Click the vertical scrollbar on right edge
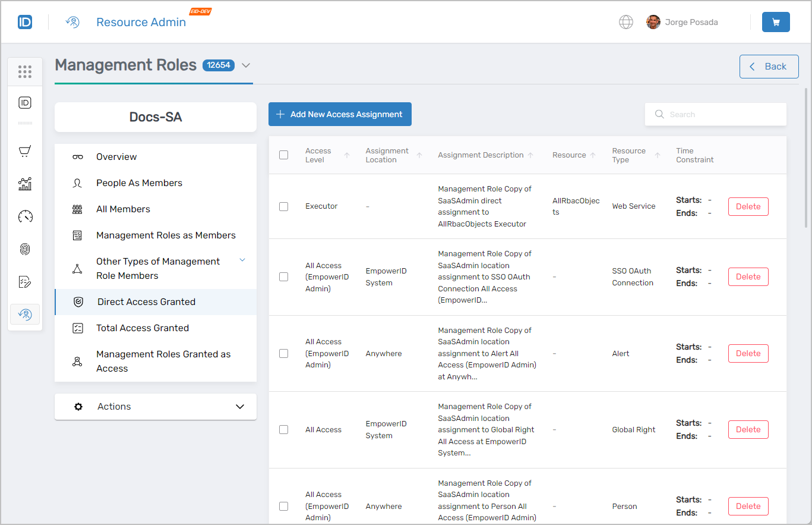 click(806, 158)
